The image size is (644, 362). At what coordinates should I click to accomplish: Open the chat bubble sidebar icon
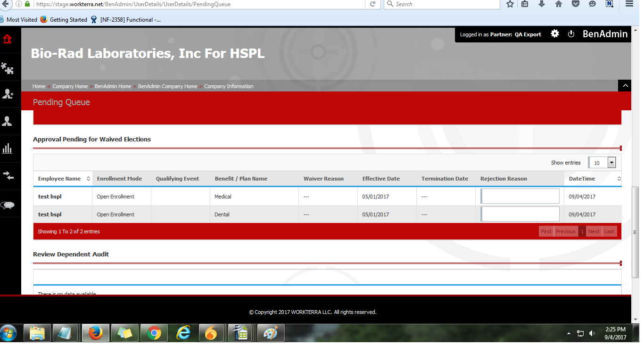click(x=8, y=205)
